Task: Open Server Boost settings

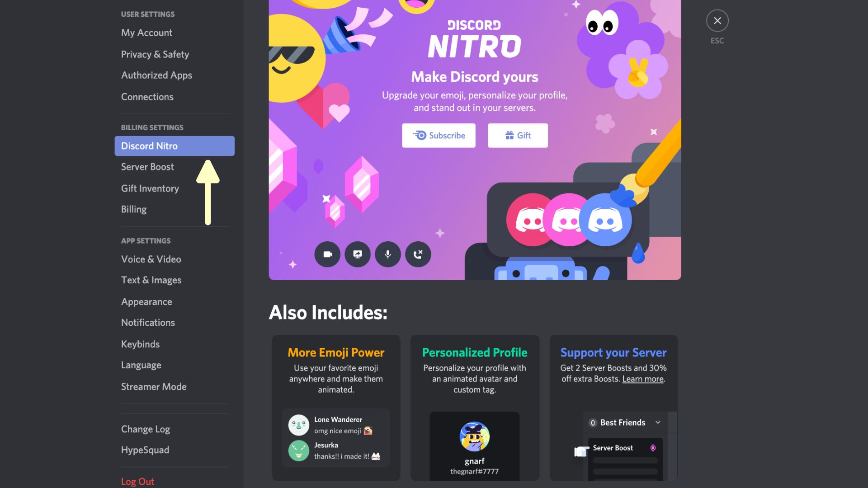Action: (147, 167)
